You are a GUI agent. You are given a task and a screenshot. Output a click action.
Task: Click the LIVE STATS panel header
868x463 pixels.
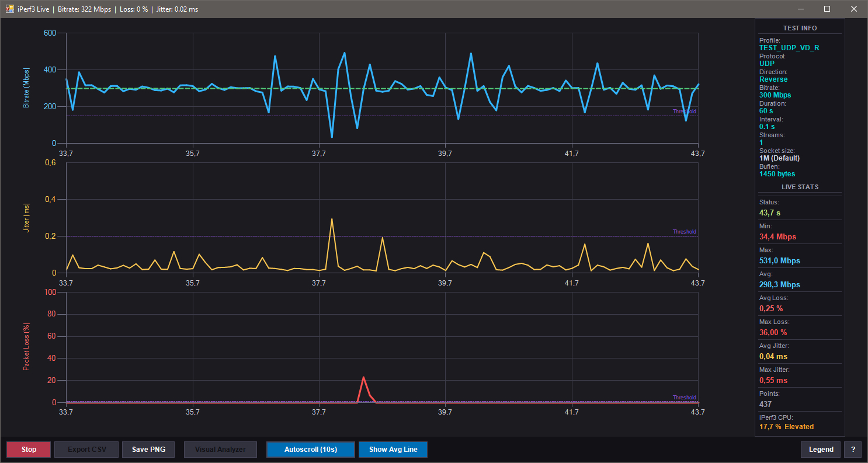point(800,187)
